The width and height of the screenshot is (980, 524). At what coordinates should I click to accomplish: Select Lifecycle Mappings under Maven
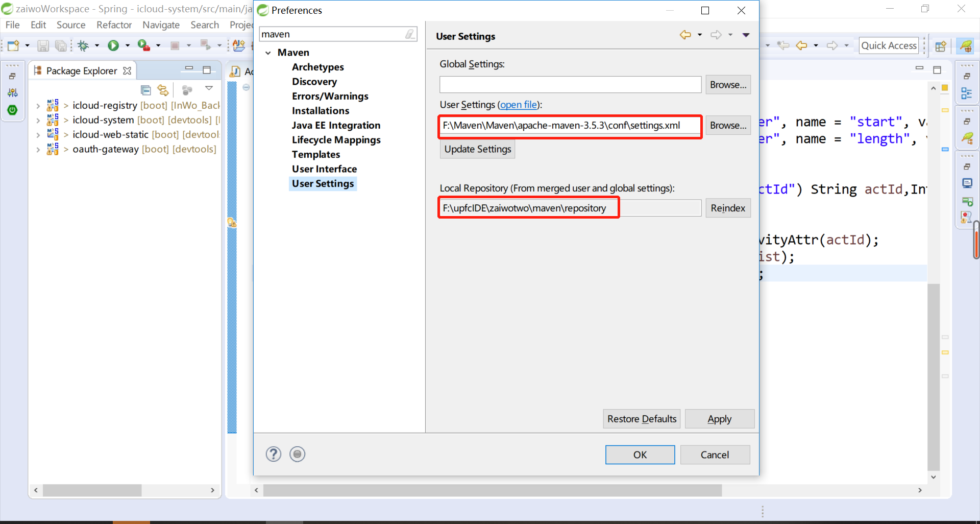[x=336, y=140]
